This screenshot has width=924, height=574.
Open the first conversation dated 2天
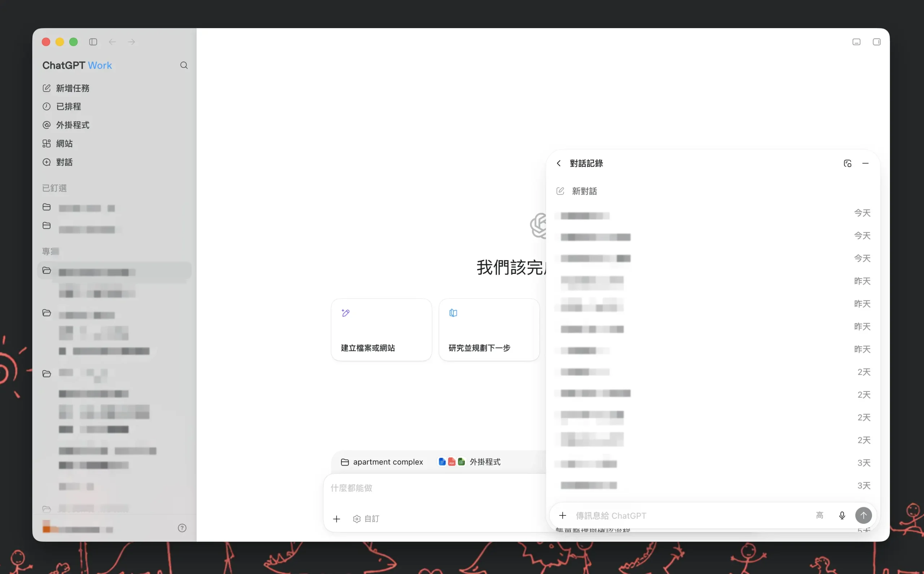coord(713,372)
